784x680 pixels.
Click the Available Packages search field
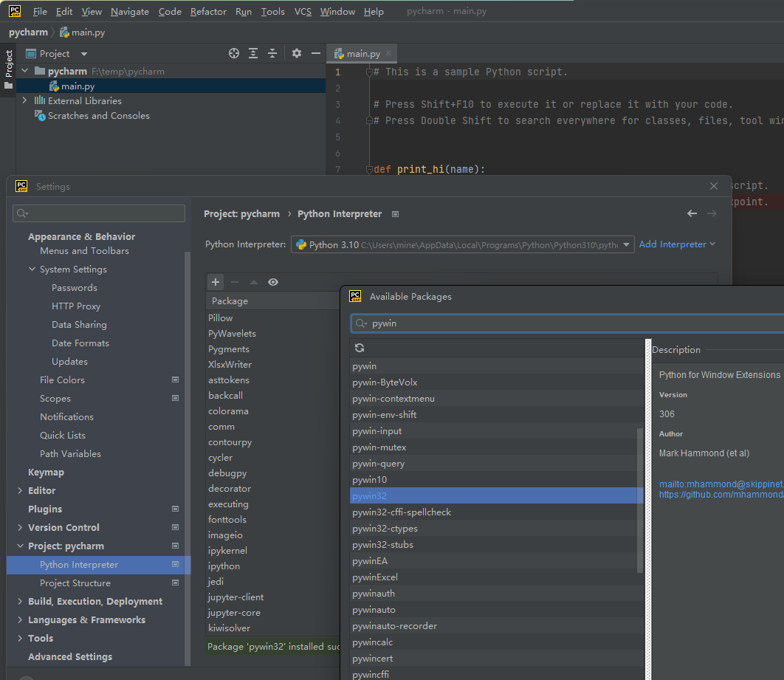[567, 323]
